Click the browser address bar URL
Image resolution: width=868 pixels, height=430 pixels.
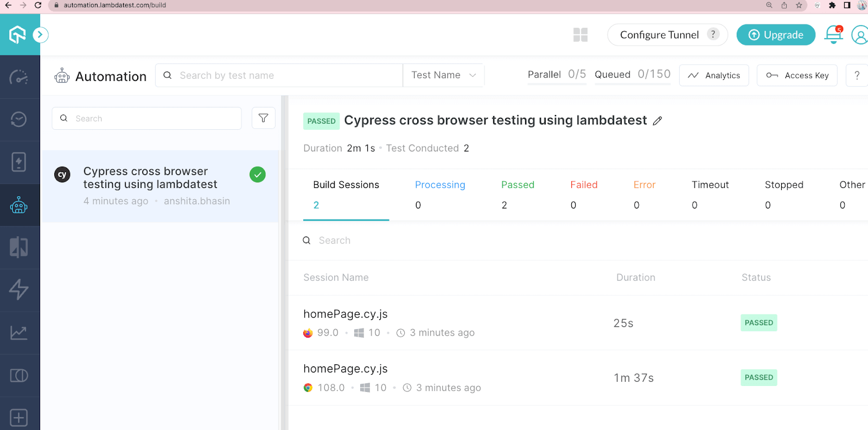click(115, 5)
